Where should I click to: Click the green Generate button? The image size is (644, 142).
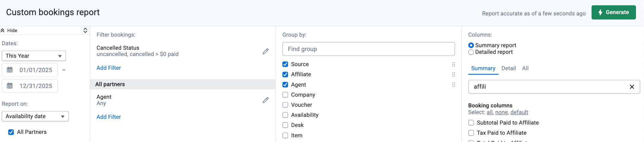[x=613, y=12]
